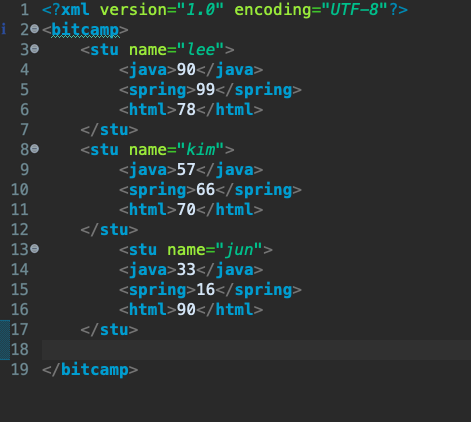The image size is (471, 422).
Task: Click the html value 70
Action: (x=186, y=210)
